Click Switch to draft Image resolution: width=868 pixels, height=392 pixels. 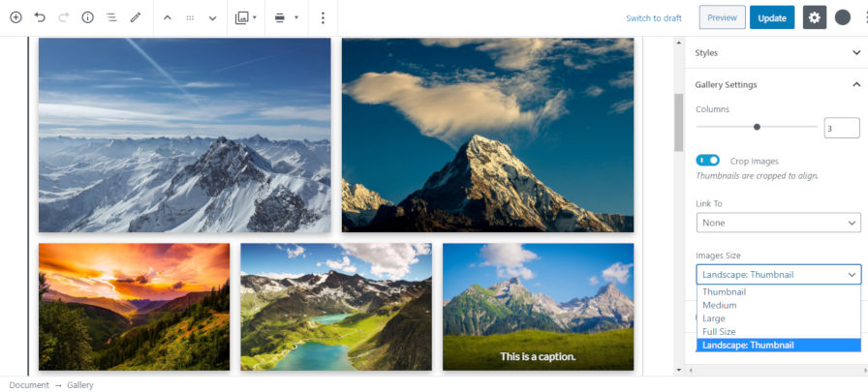(x=654, y=18)
